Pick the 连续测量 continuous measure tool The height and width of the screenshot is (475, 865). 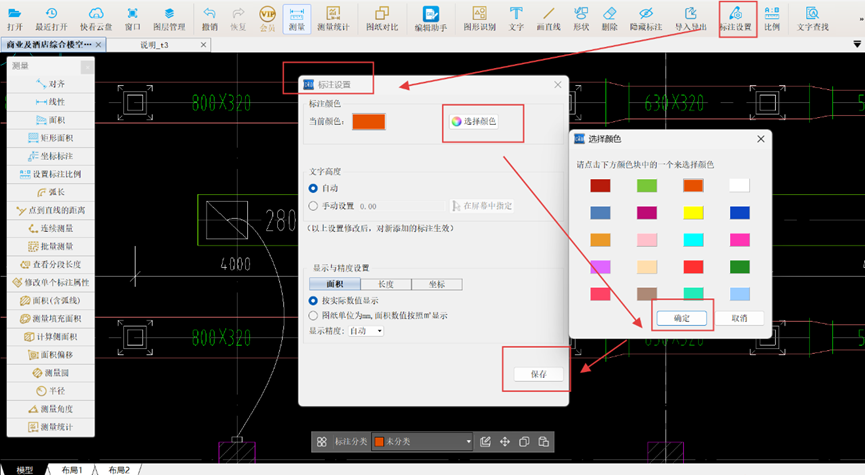[54, 228]
